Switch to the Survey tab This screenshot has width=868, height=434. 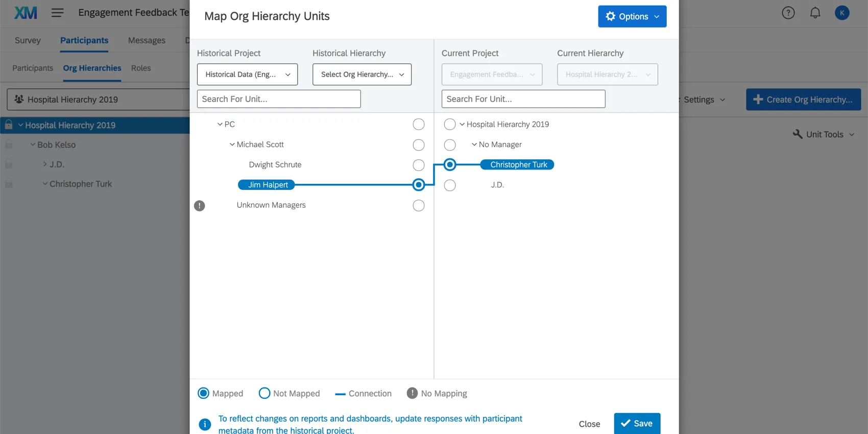pos(28,40)
